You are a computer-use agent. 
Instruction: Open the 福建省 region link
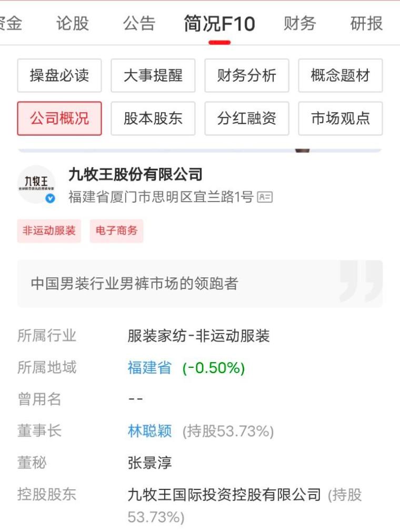pos(149,367)
